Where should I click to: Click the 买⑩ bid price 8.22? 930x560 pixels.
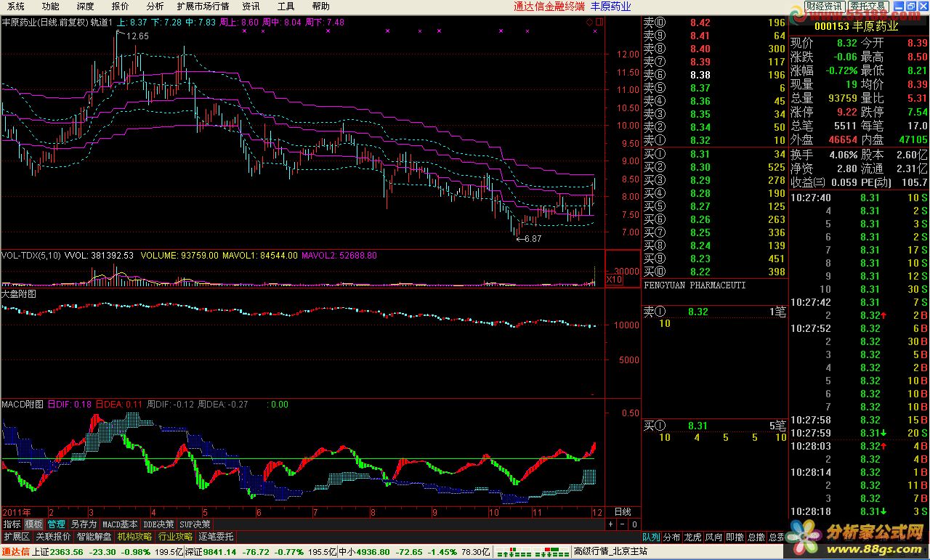pyautogui.click(x=700, y=272)
